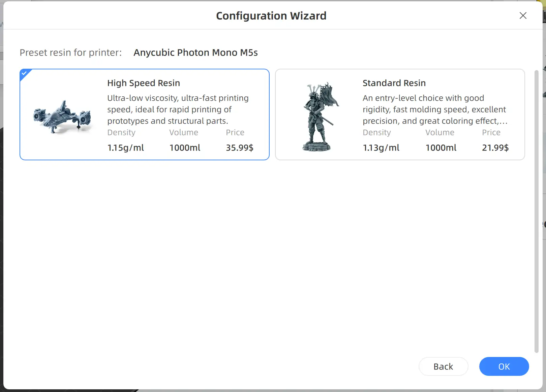Click the Standard Resin description text
Viewport: 546px width, 392px height.
[435, 109]
